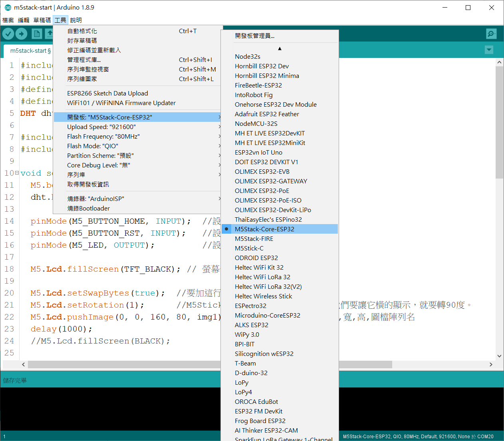Select the checked M5Stack-Core-ESP32 board
Image resolution: width=504 pixels, height=441 pixels.
click(x=280, y=229)
